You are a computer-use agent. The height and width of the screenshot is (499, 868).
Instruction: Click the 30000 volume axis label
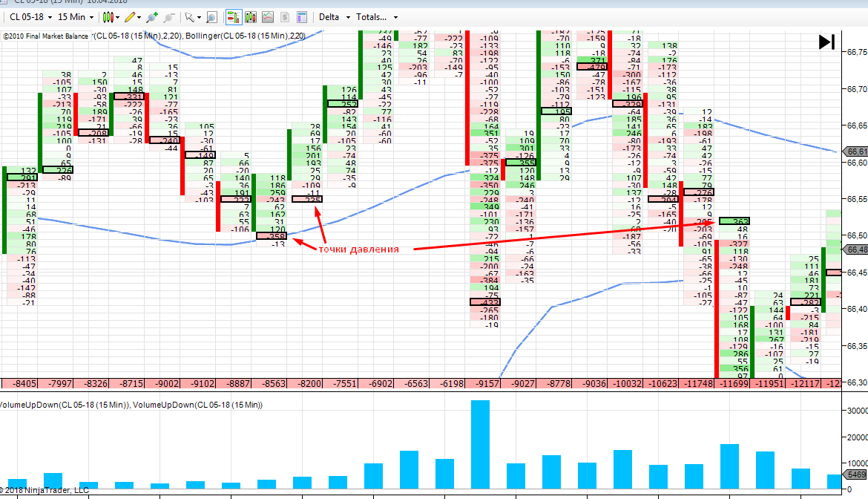pos(857,411)
